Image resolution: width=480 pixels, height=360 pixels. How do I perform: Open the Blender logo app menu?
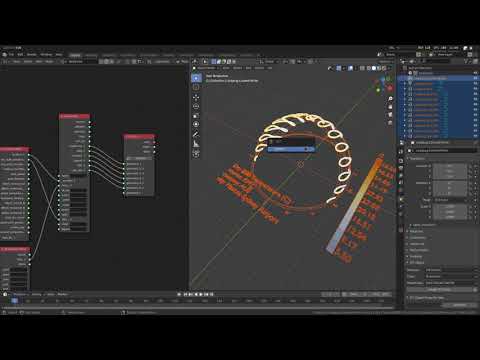click(5, 55)
